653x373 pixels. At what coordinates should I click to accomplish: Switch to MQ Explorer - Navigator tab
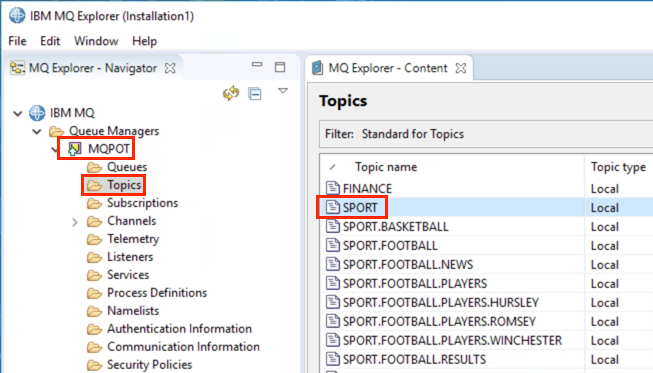tap(92, 68)
